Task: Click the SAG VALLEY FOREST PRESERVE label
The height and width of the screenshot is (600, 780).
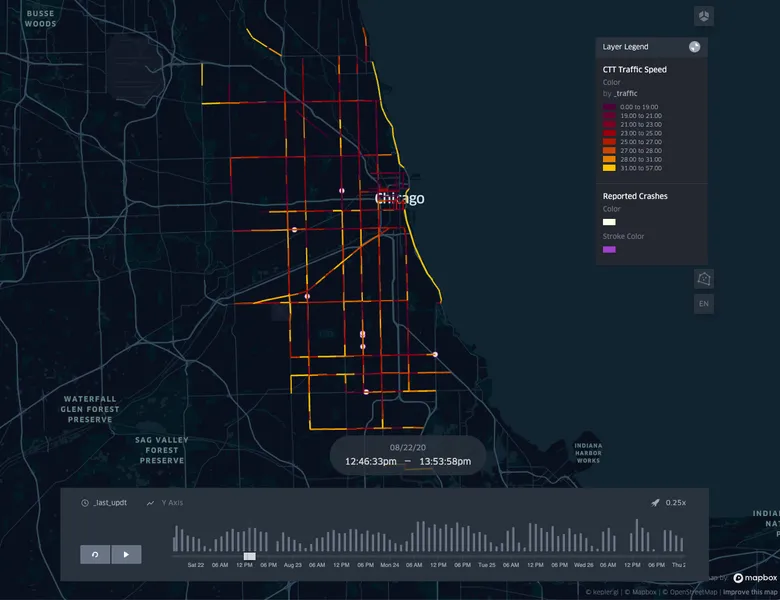Action: [162, 450]
